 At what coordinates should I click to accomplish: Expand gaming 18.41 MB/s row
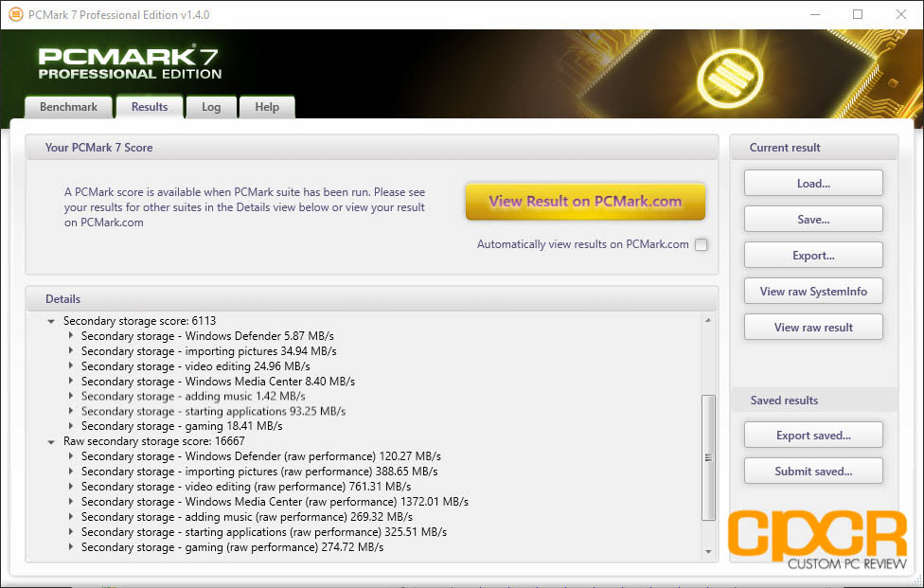click(71, 425)
